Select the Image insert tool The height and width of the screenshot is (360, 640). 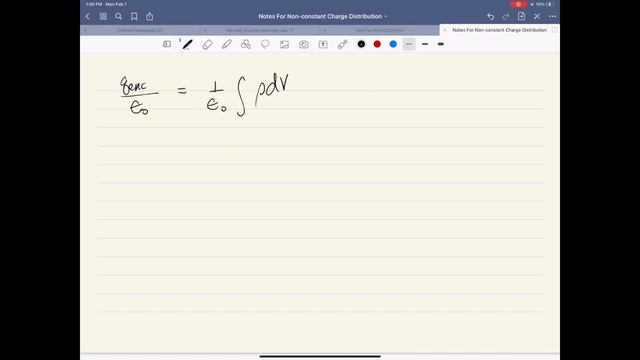[284, 44]
